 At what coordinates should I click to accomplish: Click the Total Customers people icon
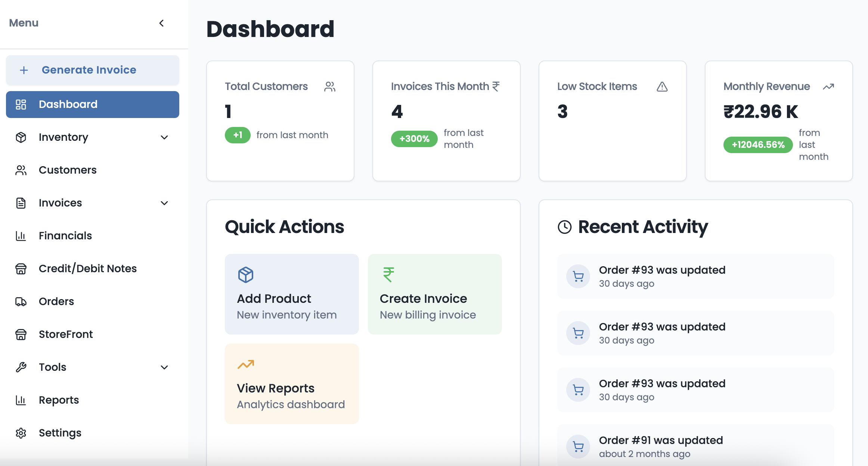click(329, 87)
